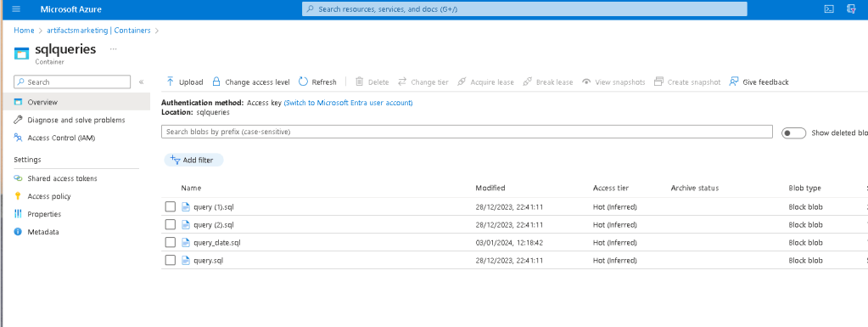Open the Azure portal hamburger menu
Viewport: 868px width, 327px height.
(15, 9)
